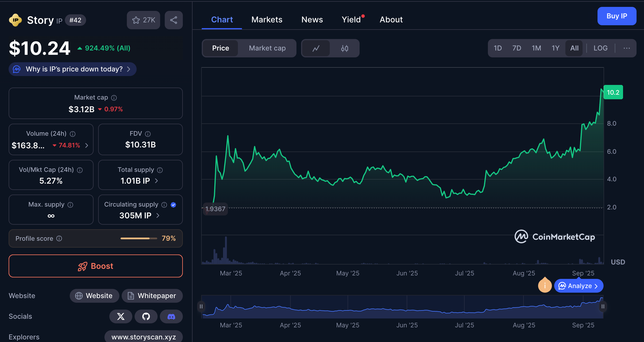Enable LOG scale on chart
644x342 pixels.
600,48
